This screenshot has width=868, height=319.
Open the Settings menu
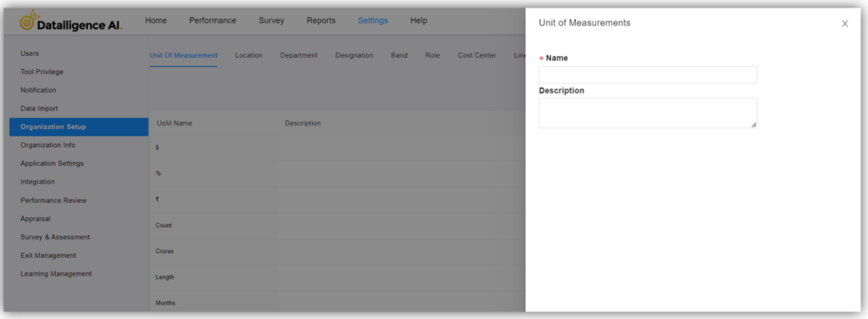[373, 20]
